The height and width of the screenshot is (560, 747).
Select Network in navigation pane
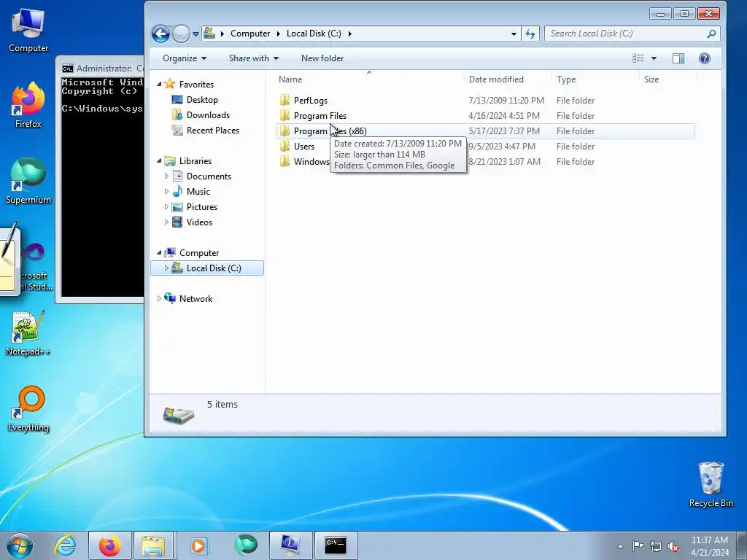(x=196, y=298)
